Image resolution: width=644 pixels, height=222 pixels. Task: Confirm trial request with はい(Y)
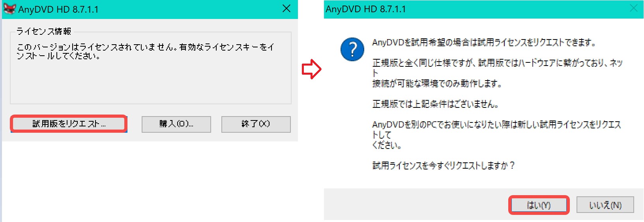pyautogui.click(x=539, y=205)
